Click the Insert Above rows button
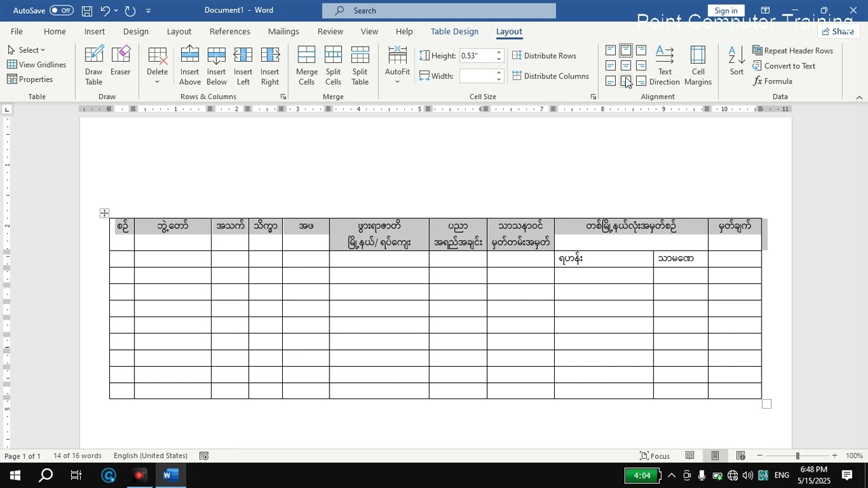The image size is (868, 488). click(190, 66)
